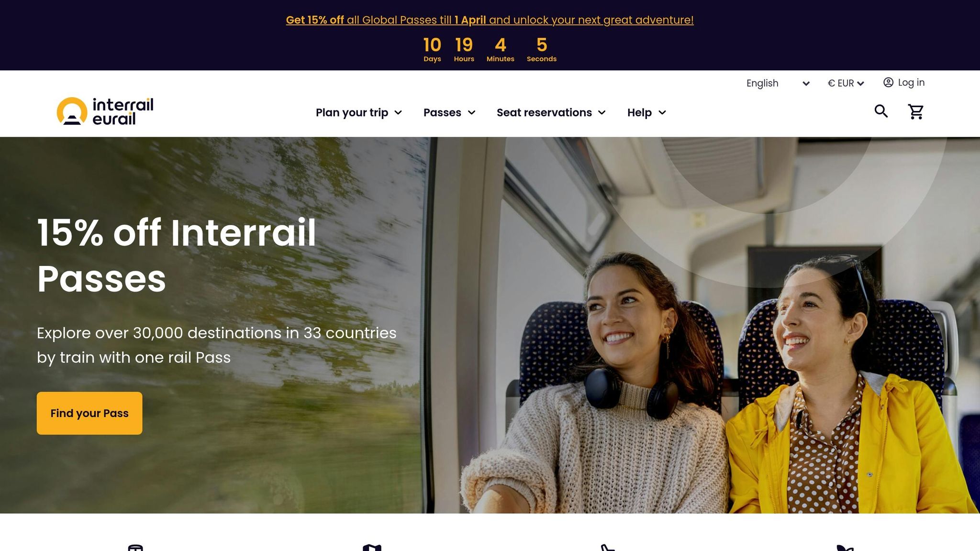Click the leaf icon below the hero image

(x=845, y=548)
